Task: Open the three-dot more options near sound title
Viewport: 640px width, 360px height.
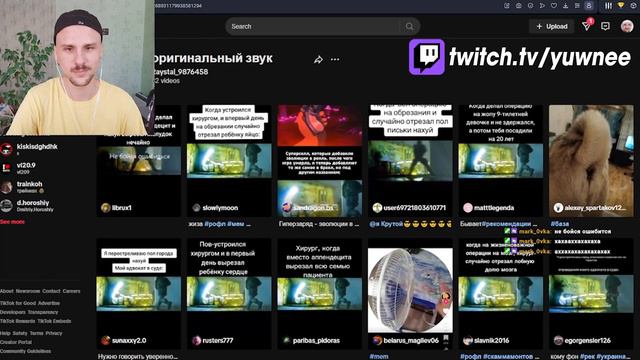Action: [x=335, y=60]
